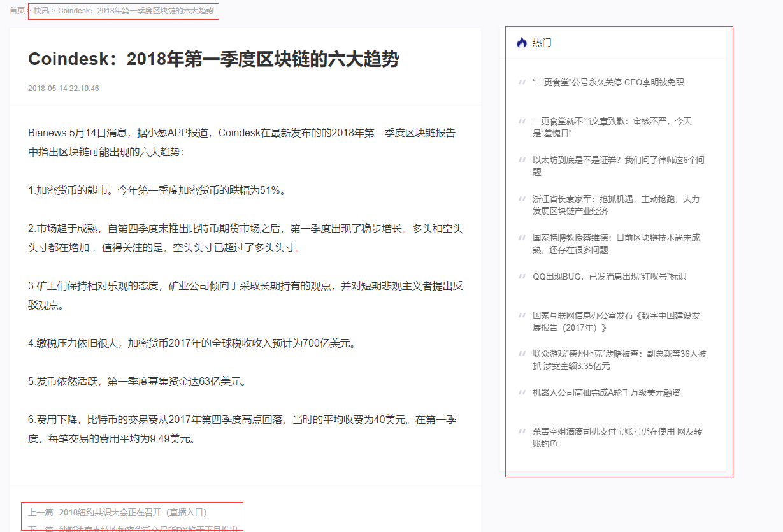783x532 pixels.
Task: Click the 热门 sidebar heading
Action: (542, 43)
